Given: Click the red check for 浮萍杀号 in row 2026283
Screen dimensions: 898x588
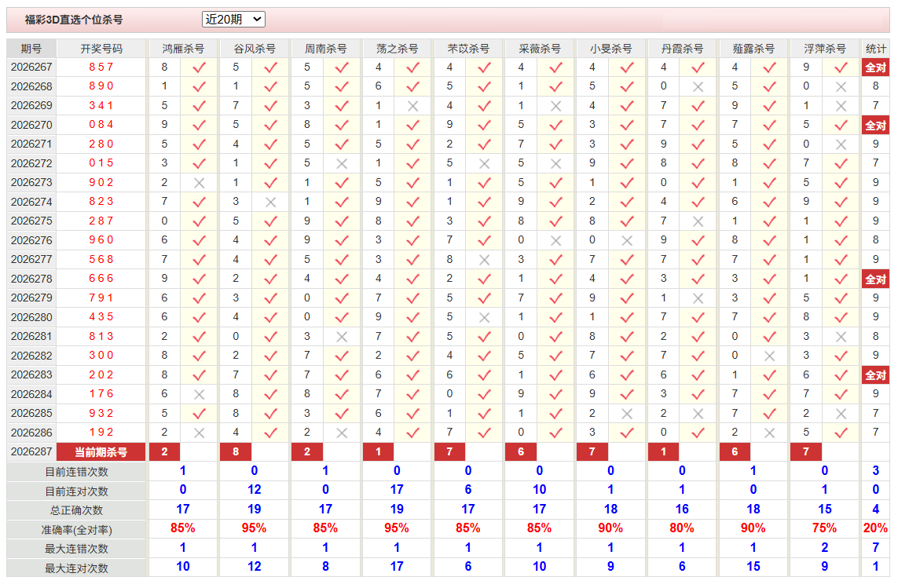Looking at the screenshot, I should (x=841, y=375).
